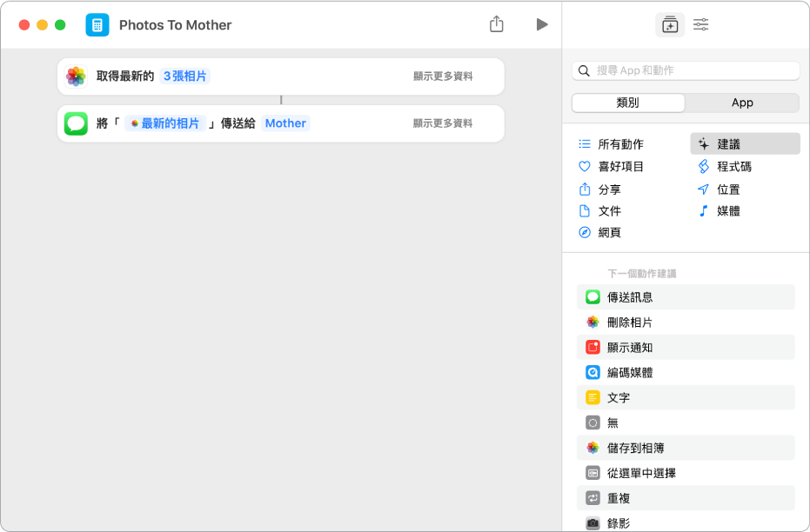Switch to the App tab
This screenshot has height=532, width=810.
(742, 103)
